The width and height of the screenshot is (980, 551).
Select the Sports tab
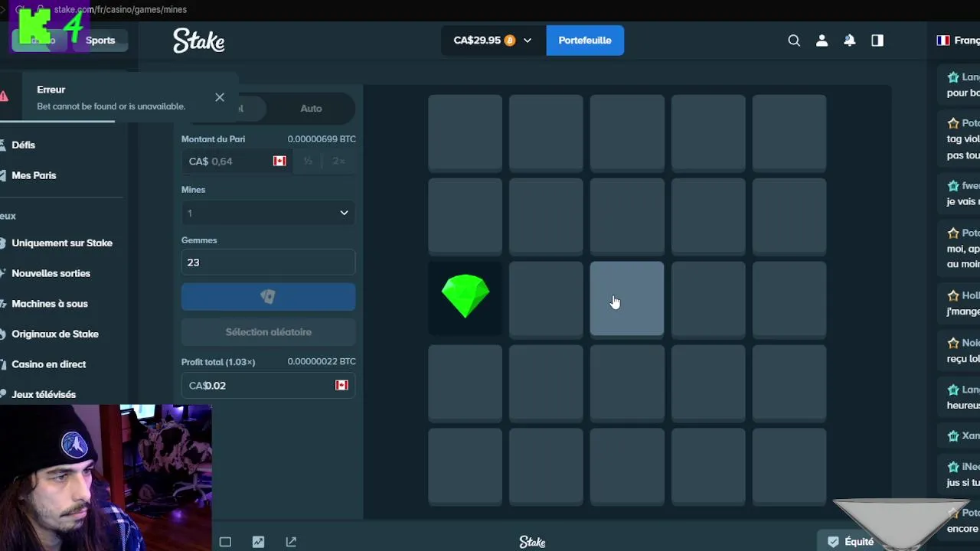click(x=100, y=41)
